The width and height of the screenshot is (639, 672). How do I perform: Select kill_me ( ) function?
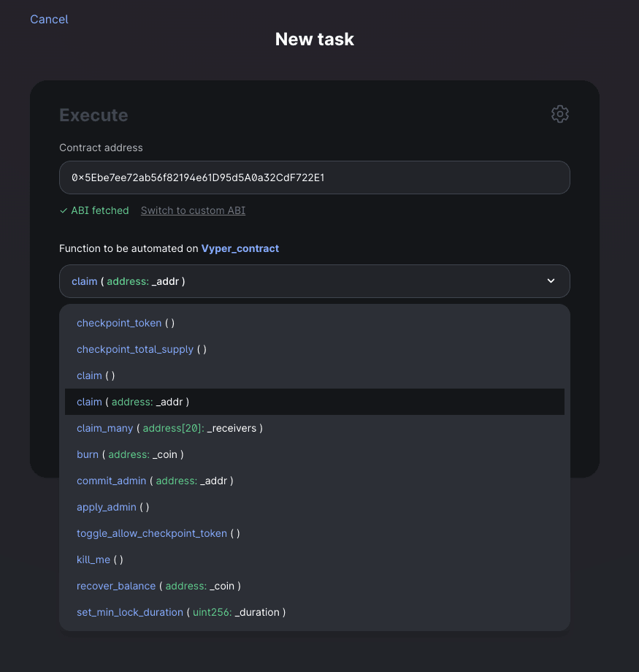[315, 560]
